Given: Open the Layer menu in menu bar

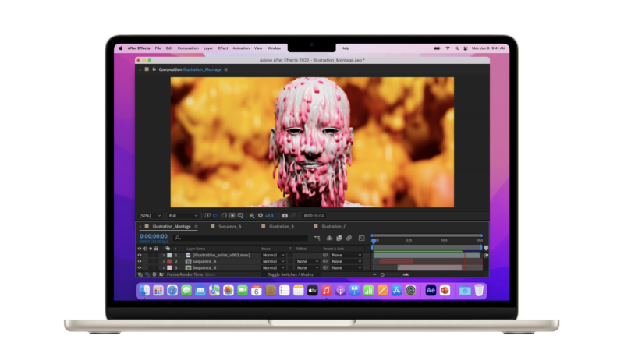Looking at the screenshot, I should pyautogui.click(x=208, y=48).
